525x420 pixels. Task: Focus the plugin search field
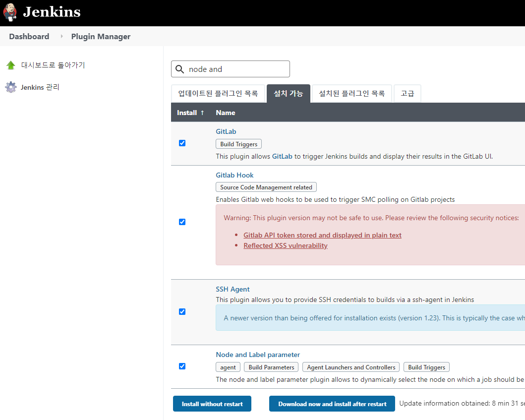231,69
